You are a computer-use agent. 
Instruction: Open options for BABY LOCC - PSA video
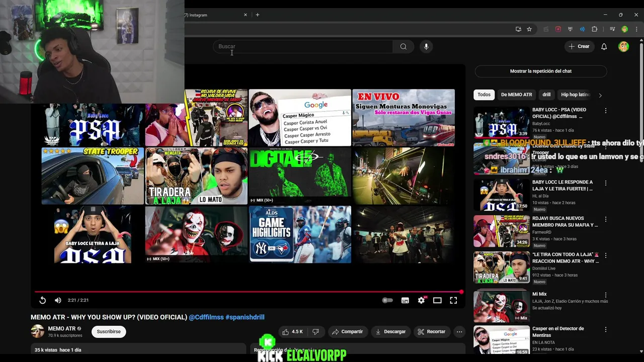pyautogui.click(x=605, y=111)
